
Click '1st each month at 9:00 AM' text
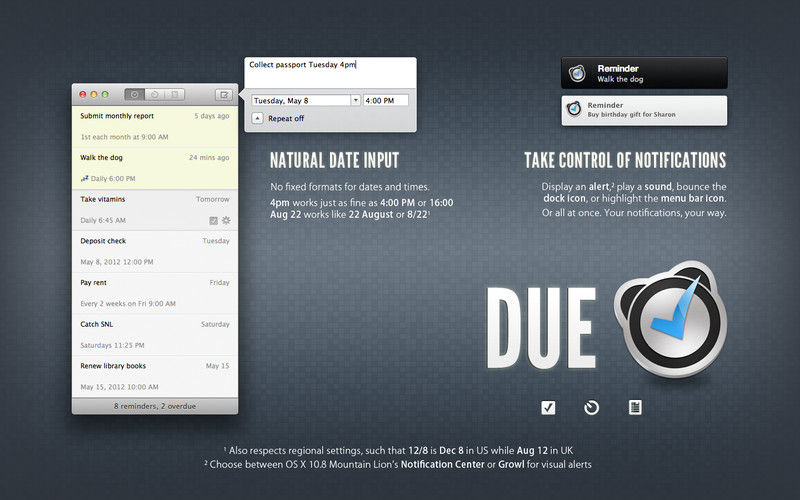124,137
